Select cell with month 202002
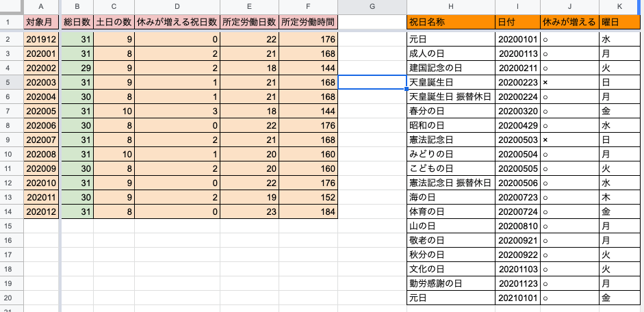Screen dimensions: 644x312 pos(41,68)
